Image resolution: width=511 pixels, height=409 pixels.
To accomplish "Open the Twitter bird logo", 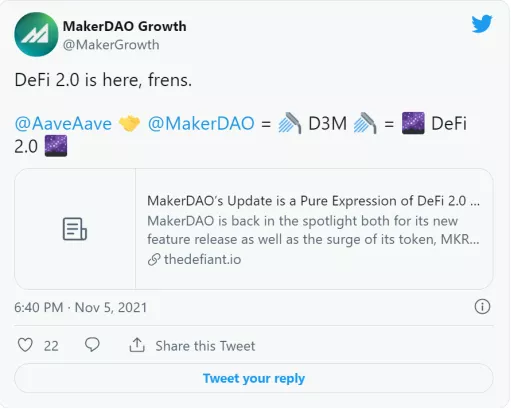I will point(482,24).
